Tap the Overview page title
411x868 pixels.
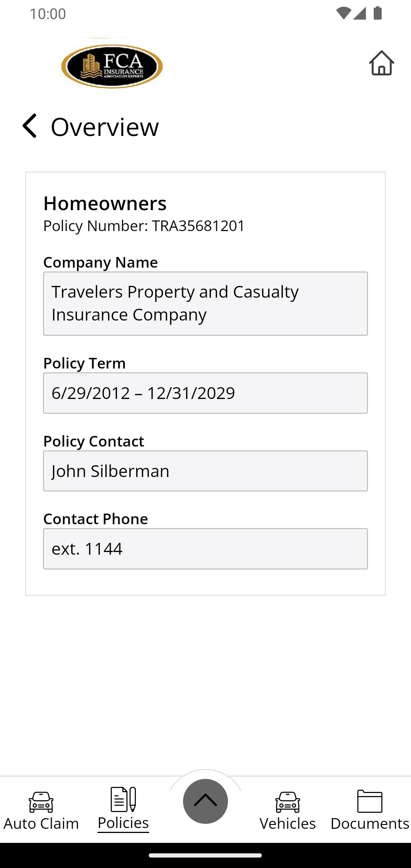pyautogui.click(x=105, y=126)
